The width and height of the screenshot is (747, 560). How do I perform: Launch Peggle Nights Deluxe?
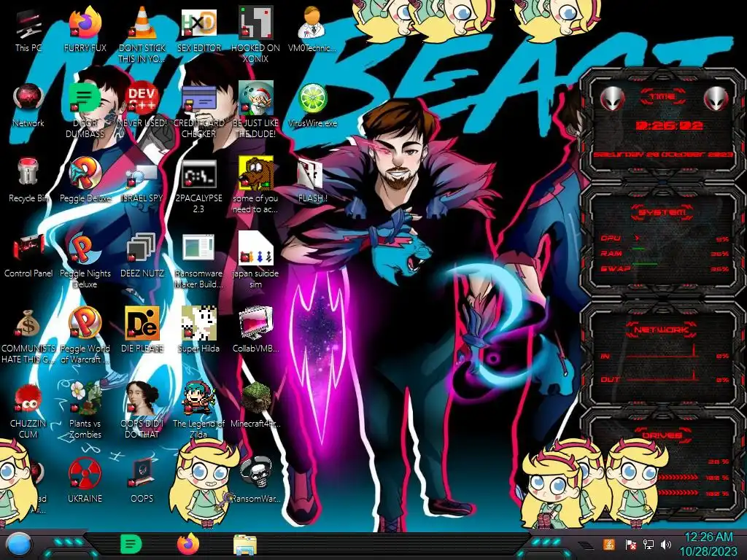pos(85,260)
